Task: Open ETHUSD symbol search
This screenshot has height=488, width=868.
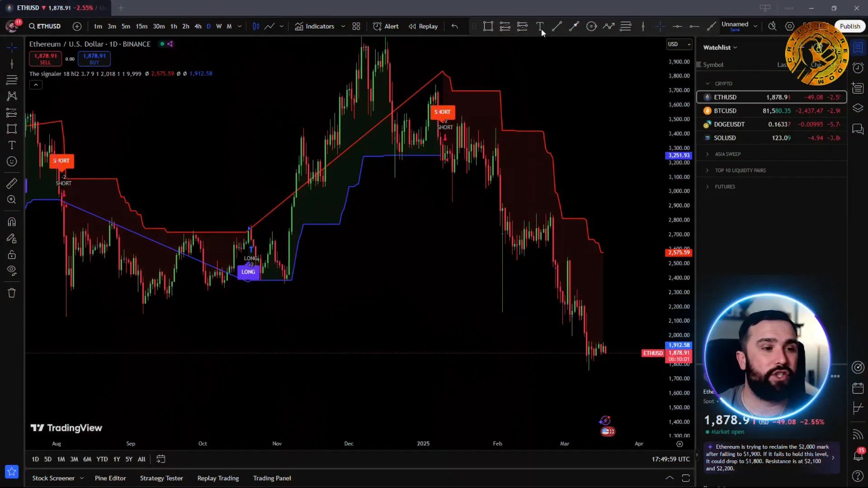Action: (45, 26)
